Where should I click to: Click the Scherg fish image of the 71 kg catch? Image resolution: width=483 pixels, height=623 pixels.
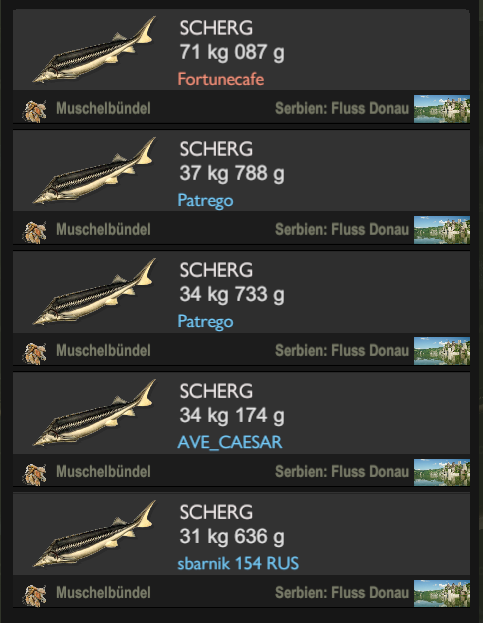pos(94,50)
